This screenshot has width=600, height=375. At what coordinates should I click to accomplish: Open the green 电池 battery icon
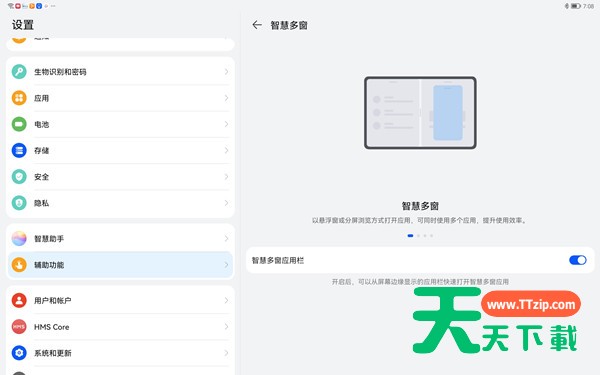19,124
